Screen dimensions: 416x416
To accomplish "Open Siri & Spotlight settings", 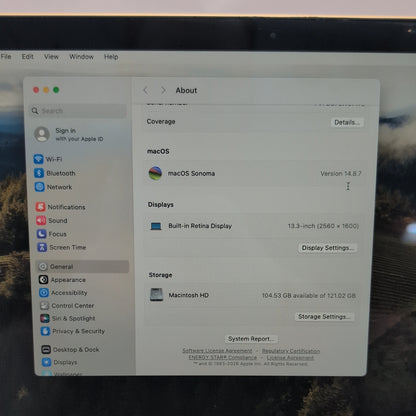I will tap(68, 318).
